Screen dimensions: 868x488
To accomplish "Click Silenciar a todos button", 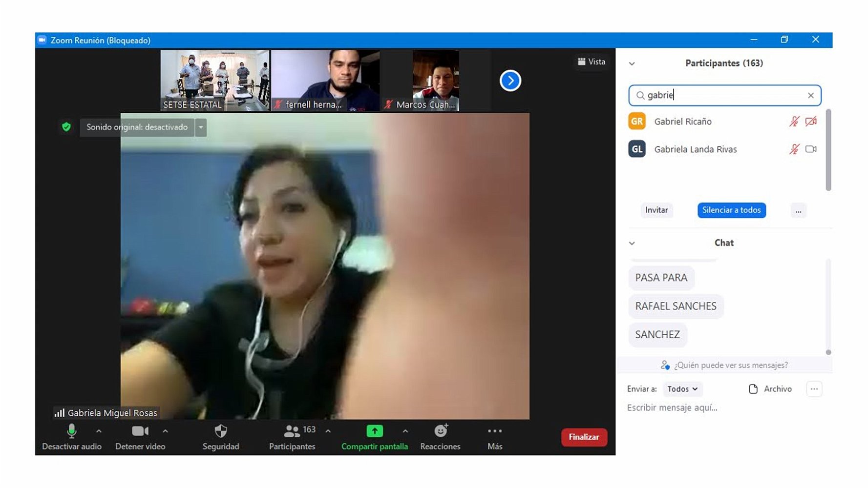I will click(x=732, y=210).
